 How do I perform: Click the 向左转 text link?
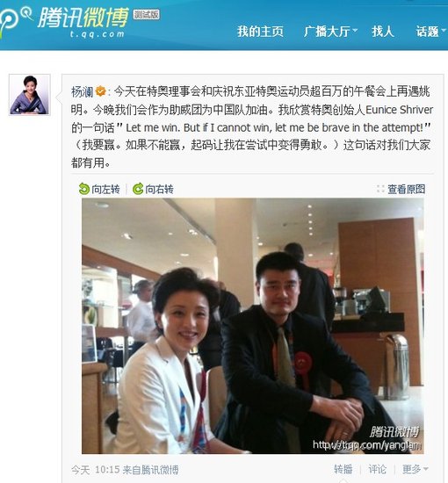105,189
